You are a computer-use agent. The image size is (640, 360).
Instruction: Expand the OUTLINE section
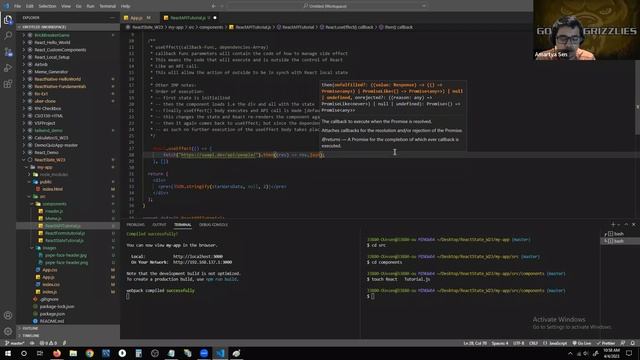click(68, 328)
